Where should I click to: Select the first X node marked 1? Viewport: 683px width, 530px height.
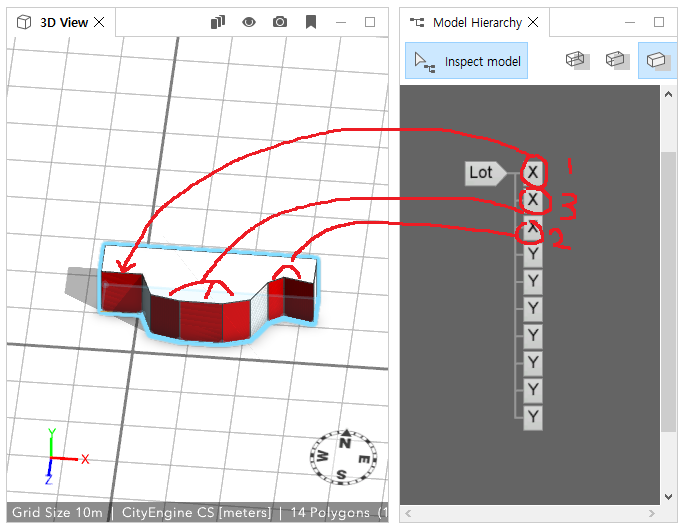point(534,172)
